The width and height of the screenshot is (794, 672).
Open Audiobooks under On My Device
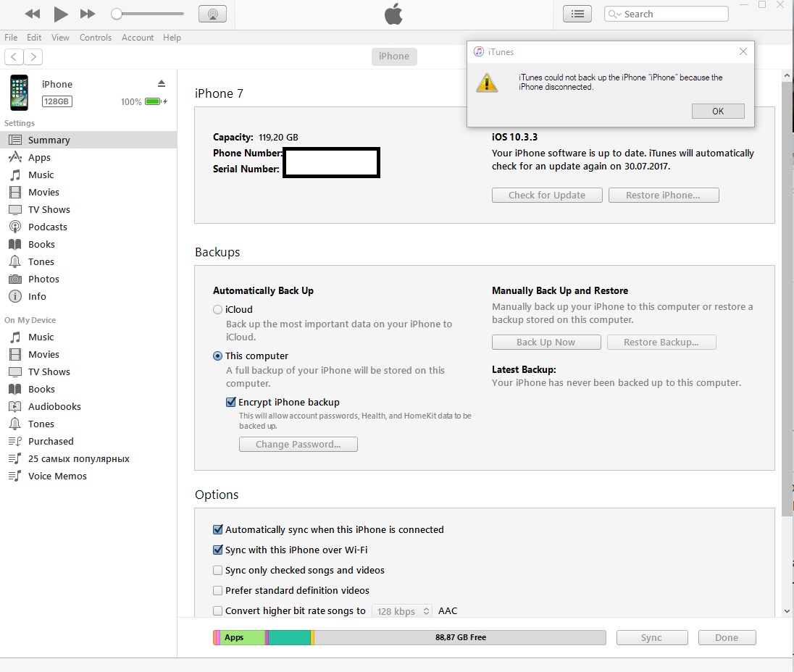[88, 406]
